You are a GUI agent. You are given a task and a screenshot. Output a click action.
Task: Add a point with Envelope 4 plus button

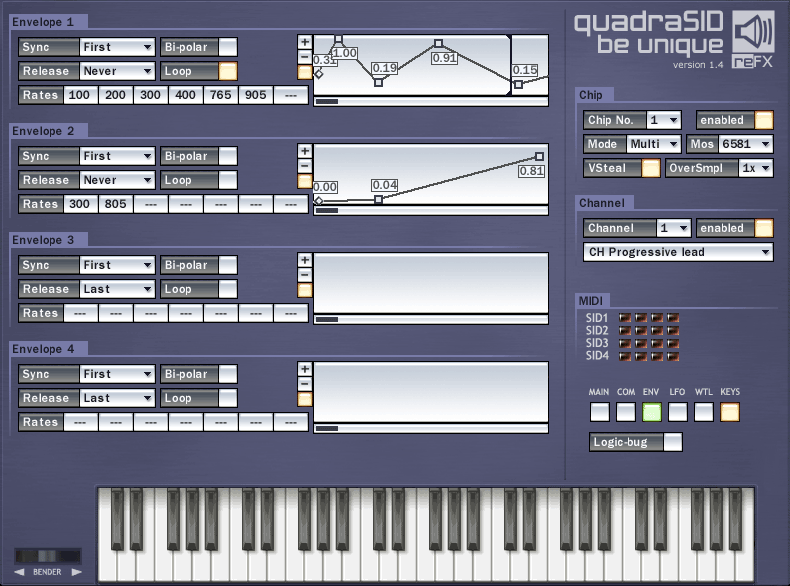click(x=305, y=369)
